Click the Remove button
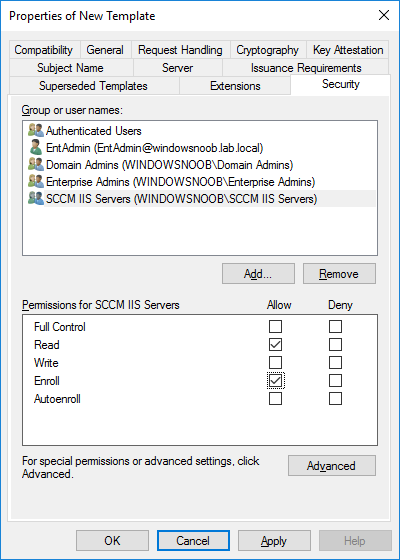Image resolution: width=400 pixels, height=560 pixels. coord(339,274)
